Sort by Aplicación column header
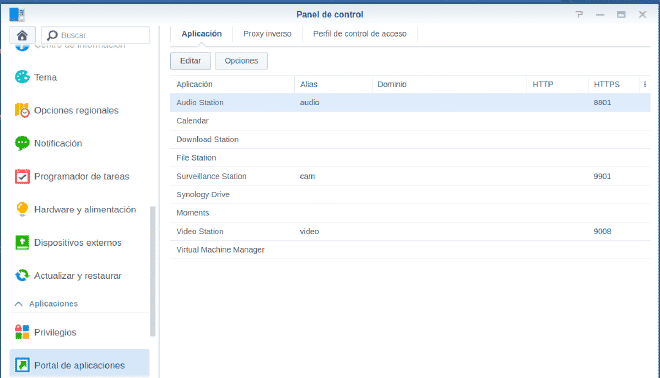The image size is (660, 378). tap(232, 84)
